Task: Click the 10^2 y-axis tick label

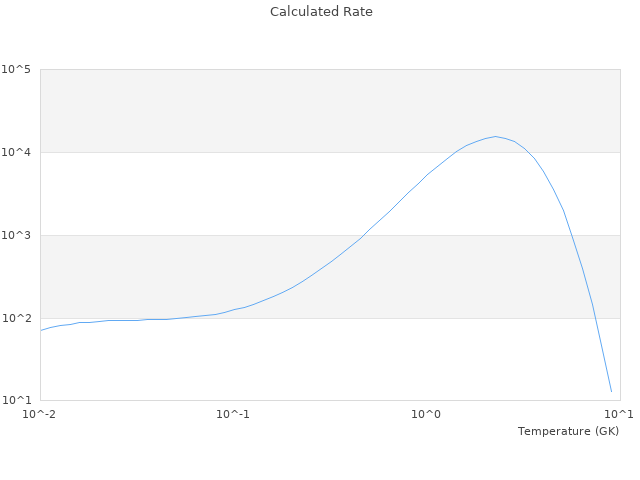Action: click(x=16, y=318)
